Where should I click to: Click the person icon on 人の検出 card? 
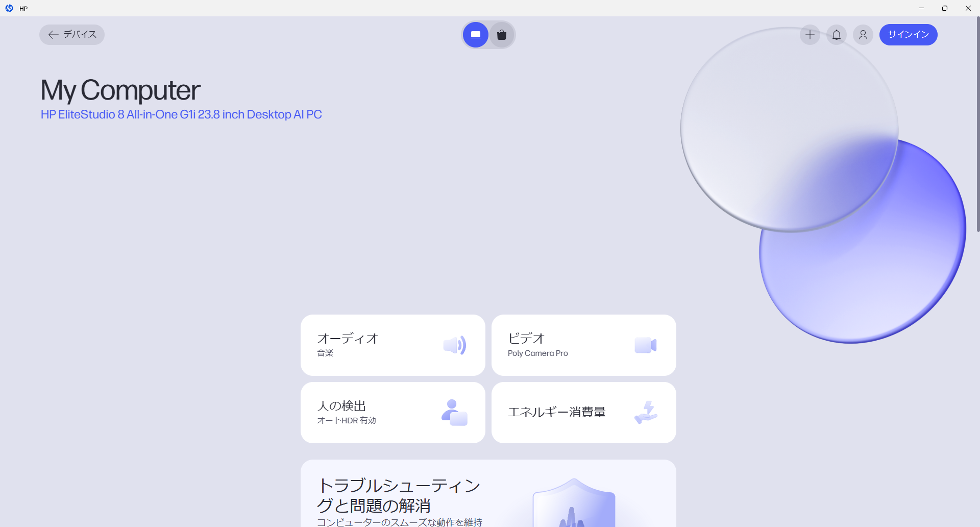[x=454, y=413]
